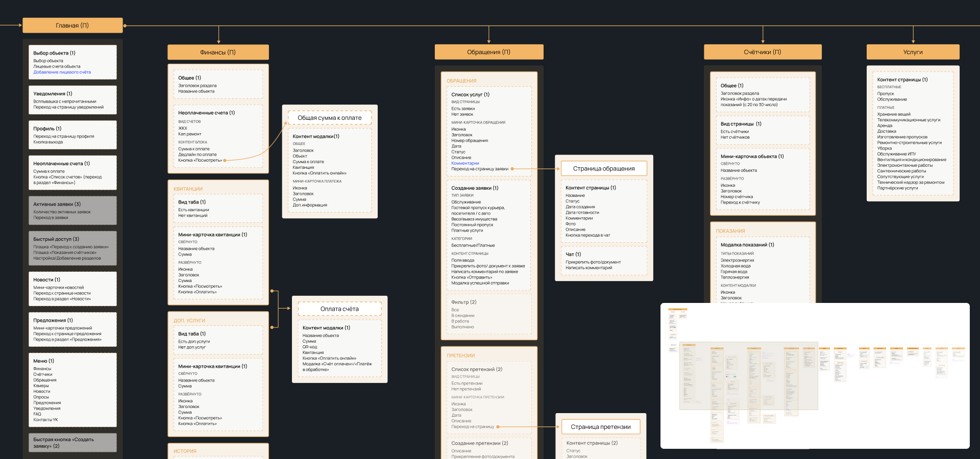Click the highlighted viewport in the minimap
Screen dimensions: 980x459
pos(748,376)
